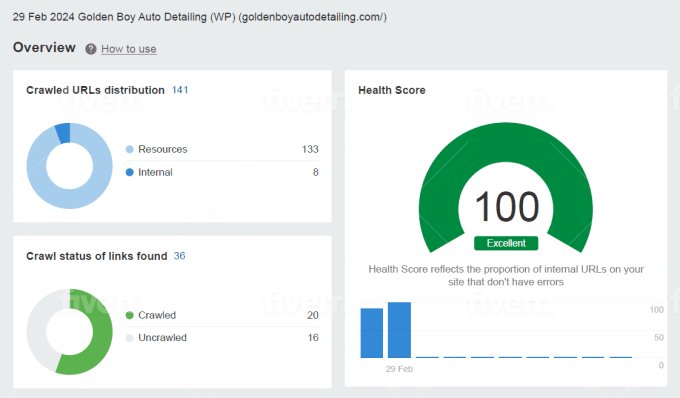Click the 29 Feb date axis label
Image resolution: width=680 pixels, height=398 pixels.
pos(399,369)
